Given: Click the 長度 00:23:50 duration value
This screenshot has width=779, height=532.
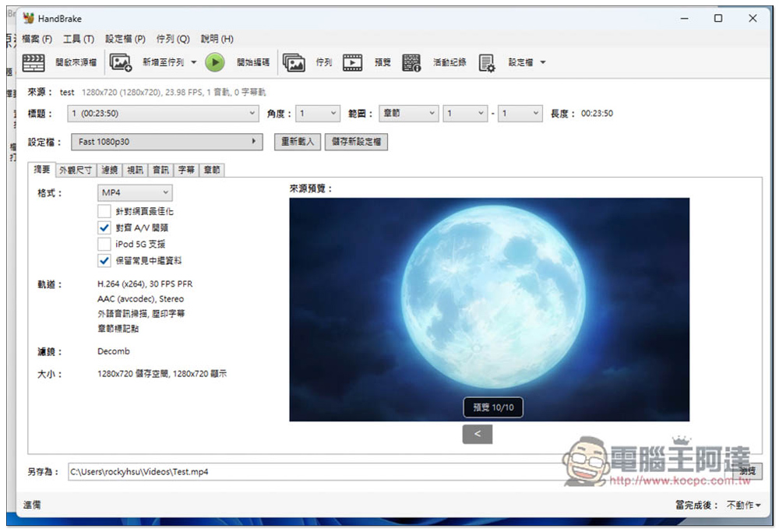Looking at the screenshot, I should pos(597,113).
